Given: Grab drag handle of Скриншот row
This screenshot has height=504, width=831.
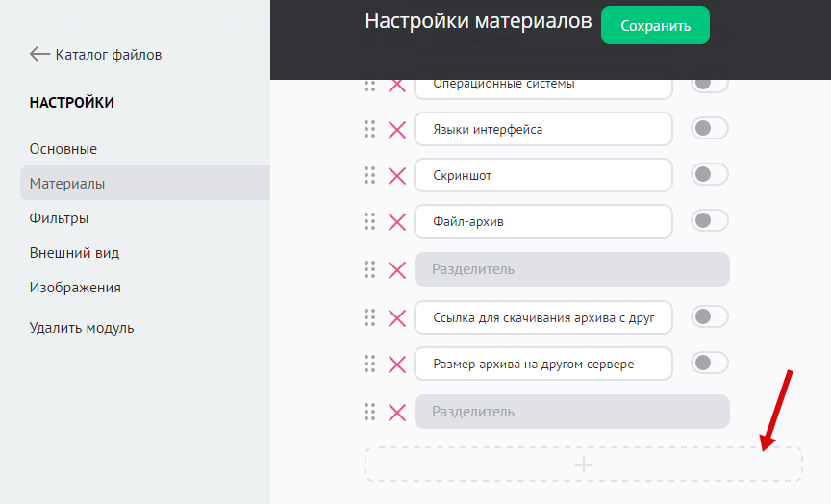Looking at the screenshot, I should pyautogui.click(x=369, y=175).
